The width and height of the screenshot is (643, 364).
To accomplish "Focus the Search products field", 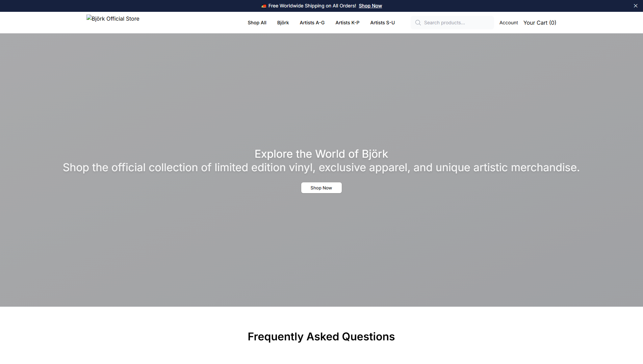I will 452,23.
